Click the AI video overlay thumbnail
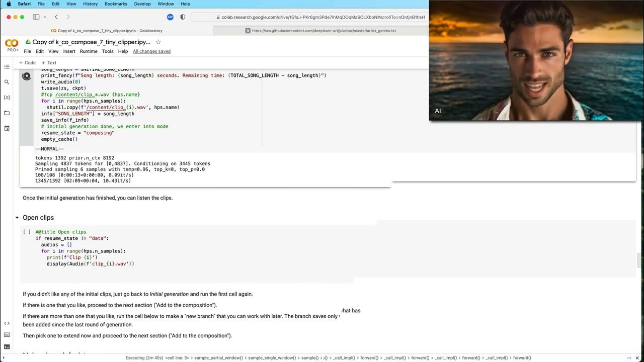This screenshot has width=644, height=362. tap(536, 60)
